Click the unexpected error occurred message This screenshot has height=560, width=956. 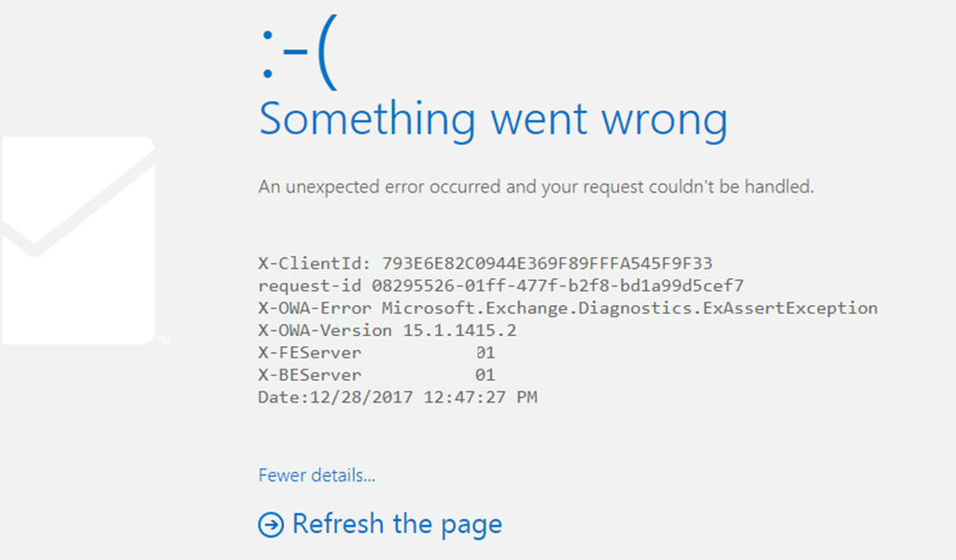click(536, 187)
